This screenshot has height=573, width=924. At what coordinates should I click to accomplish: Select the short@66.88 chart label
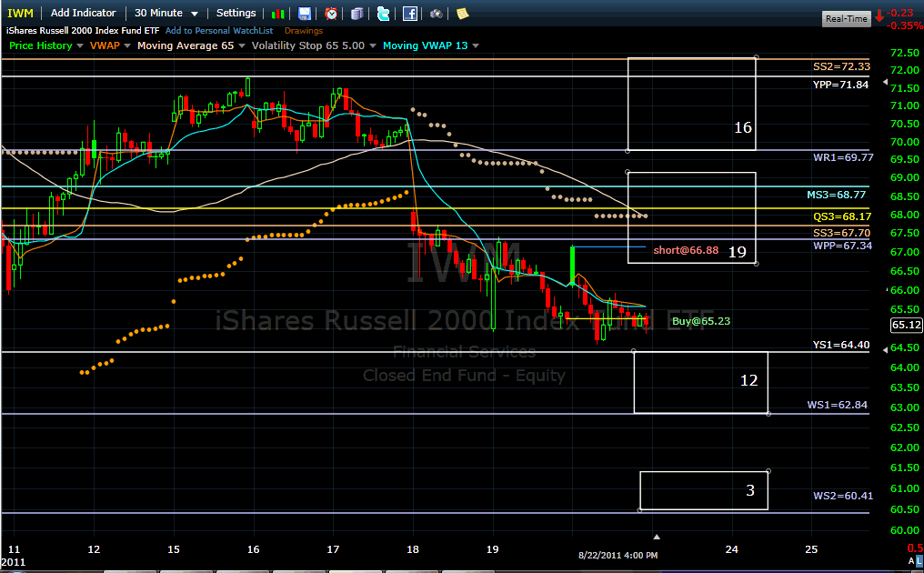click(686, 250)
